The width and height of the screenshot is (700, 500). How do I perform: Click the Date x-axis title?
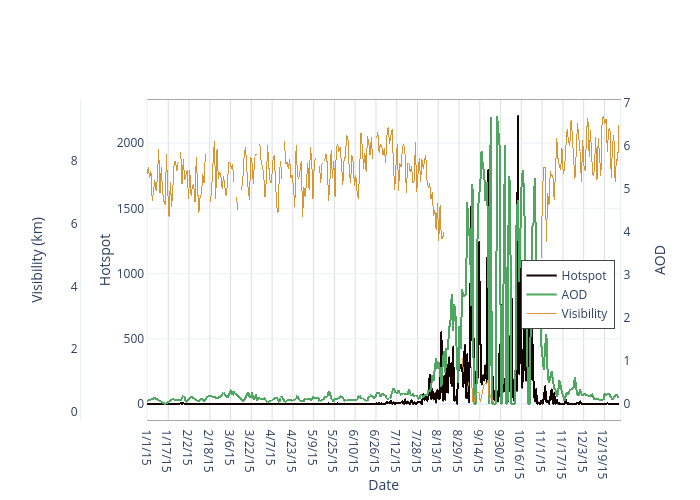[383, 485]
